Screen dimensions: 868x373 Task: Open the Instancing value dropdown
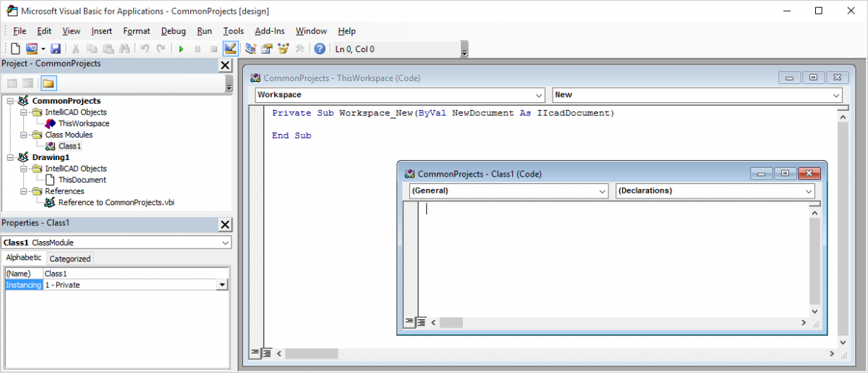[x=222, y=285]
